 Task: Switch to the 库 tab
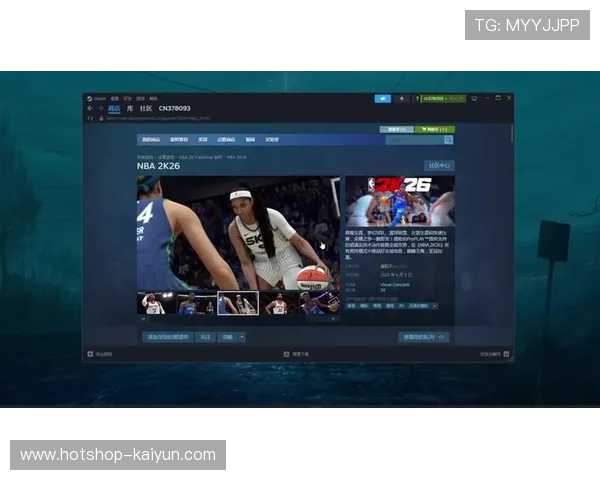tap(130, 108)
